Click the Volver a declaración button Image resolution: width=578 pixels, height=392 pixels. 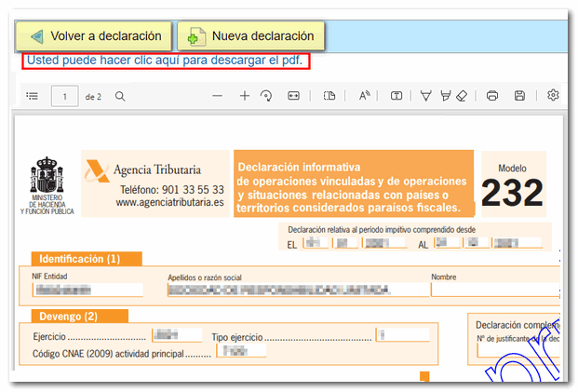coord(94,36)
